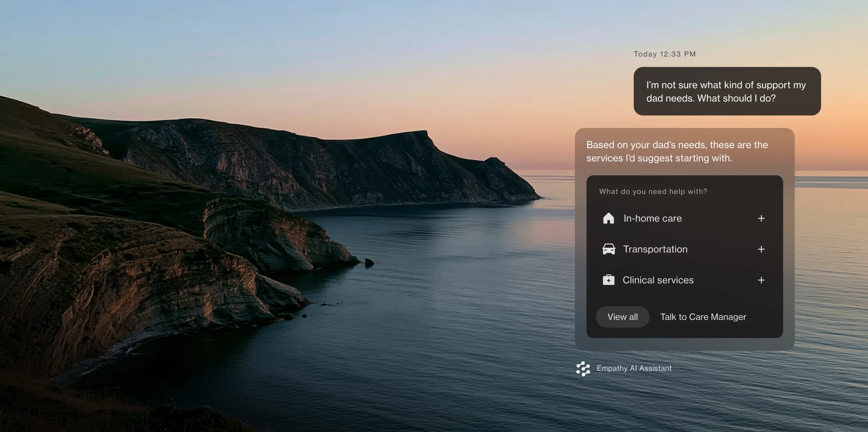Screen dimensions: 868x432
Task: Click the Empathy AI Assistant logo icon
Action: [583, 369]
